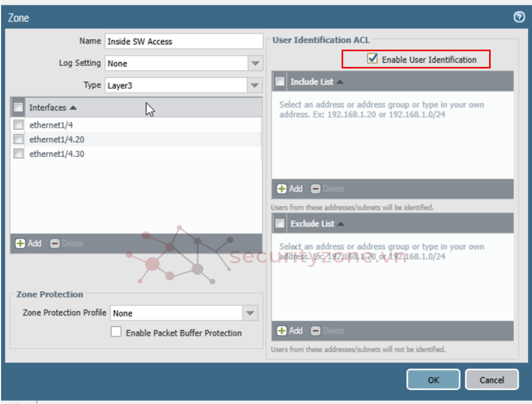Image resolution: width=532 pixels, height=404 pixels.
Task: Sort the Interfaces column using the arrow
Action: [x=73, y=108]
